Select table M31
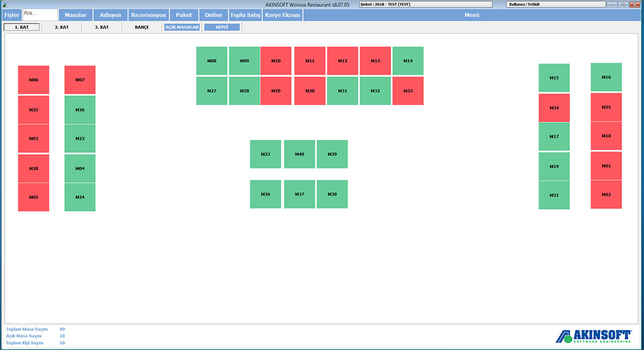The height and width of the screenshot is (350, 644). click(x=343, y=91)
